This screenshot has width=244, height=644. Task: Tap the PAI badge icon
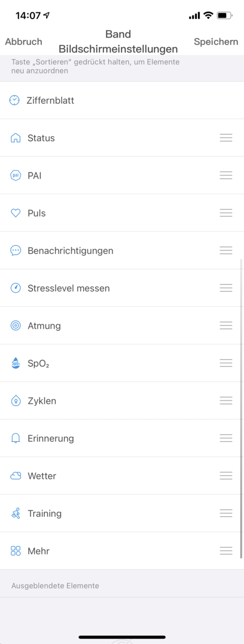(16, 175)
